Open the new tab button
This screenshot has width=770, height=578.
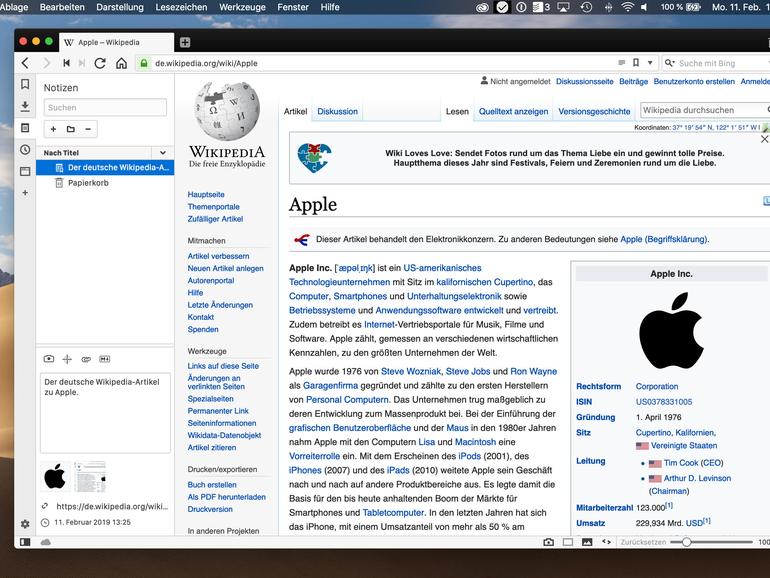[184, 42]
